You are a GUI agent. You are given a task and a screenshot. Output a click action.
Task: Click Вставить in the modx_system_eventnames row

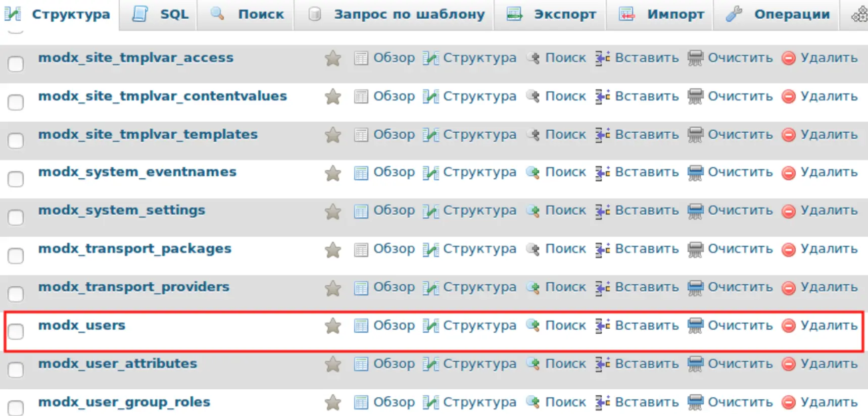[647, 172]
